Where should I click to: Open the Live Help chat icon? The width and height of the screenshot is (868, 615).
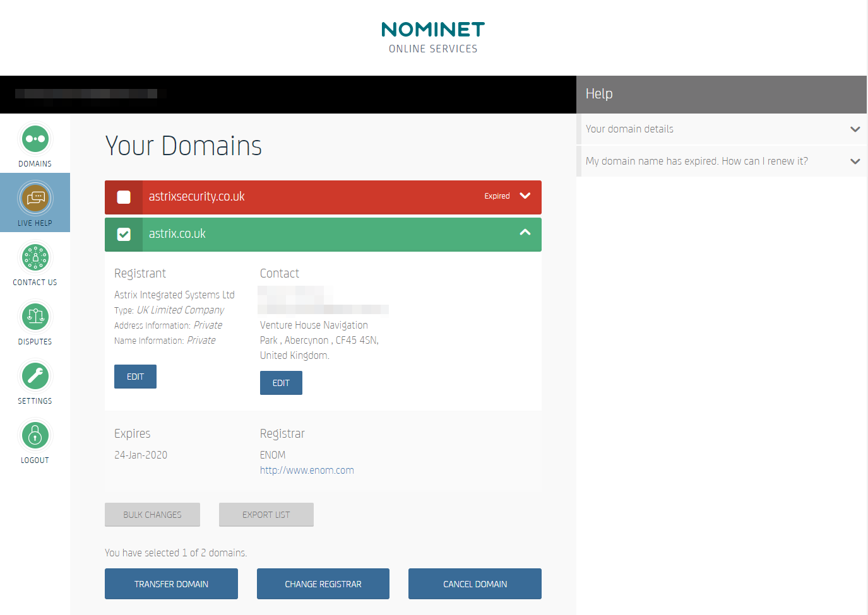pyautogui.click(x=35, y=198)
